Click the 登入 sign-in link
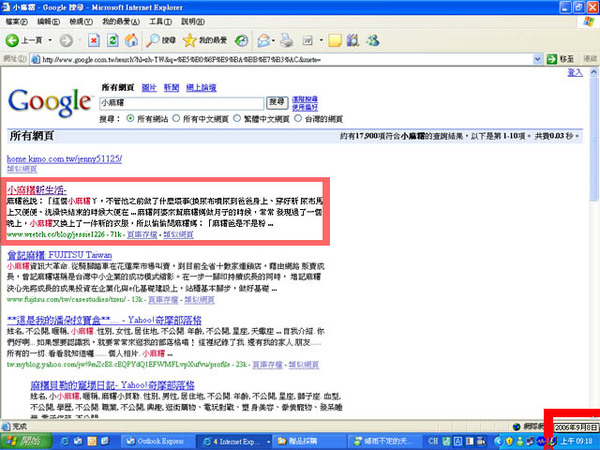Viewport: 600px width, 450px height. (x=575, y=72)
